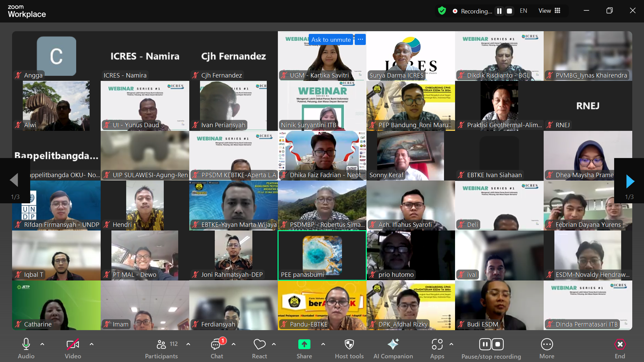The image size is (644, 362).
Task: Expand the Share options caret
Action: (x=323, y=344)
